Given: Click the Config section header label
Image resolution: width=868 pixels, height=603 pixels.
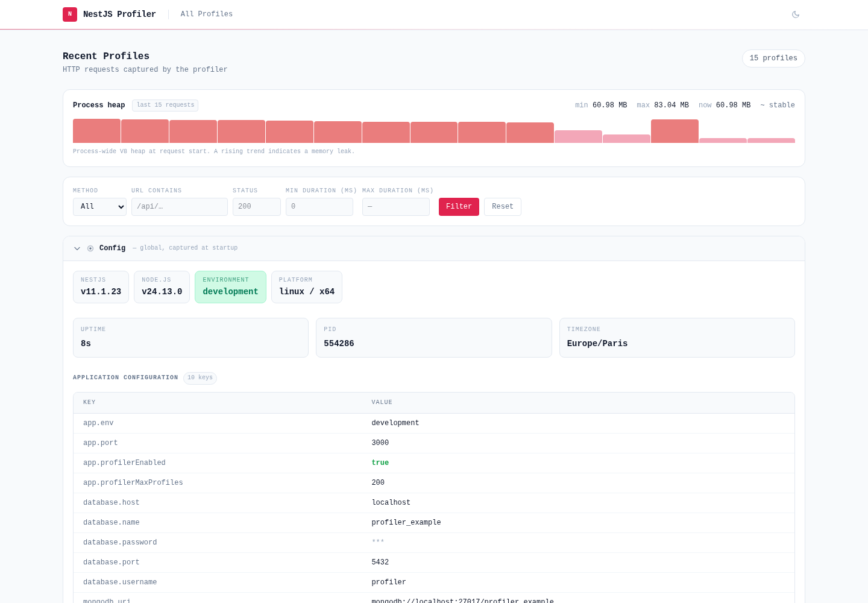Looking at the screenshot, I should click(x=113, y=248).
